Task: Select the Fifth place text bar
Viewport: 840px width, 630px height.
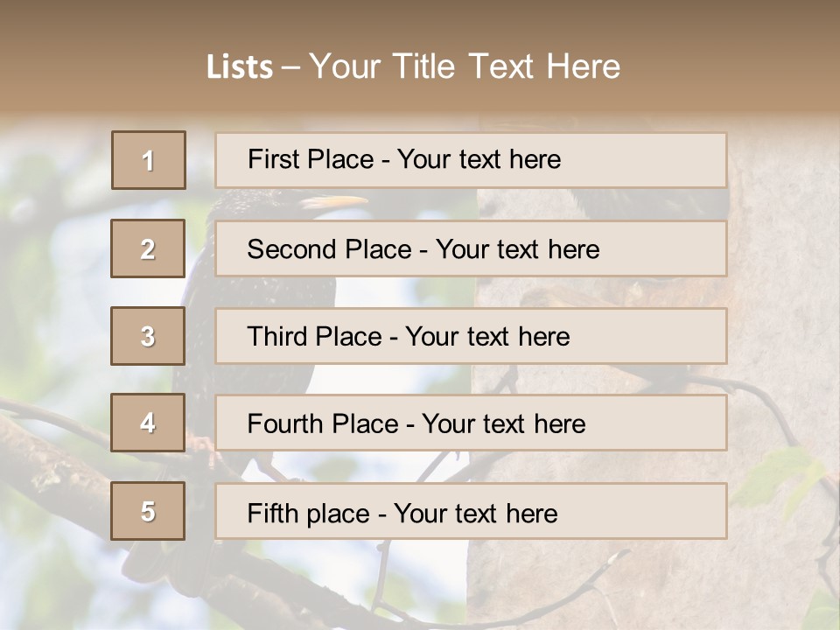Action: 471,510
